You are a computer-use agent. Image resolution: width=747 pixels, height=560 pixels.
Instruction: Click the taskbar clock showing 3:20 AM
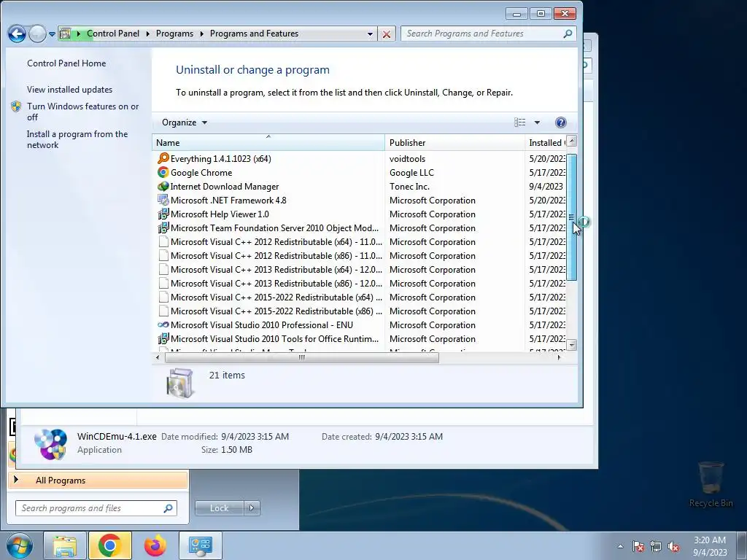point(710,546)
